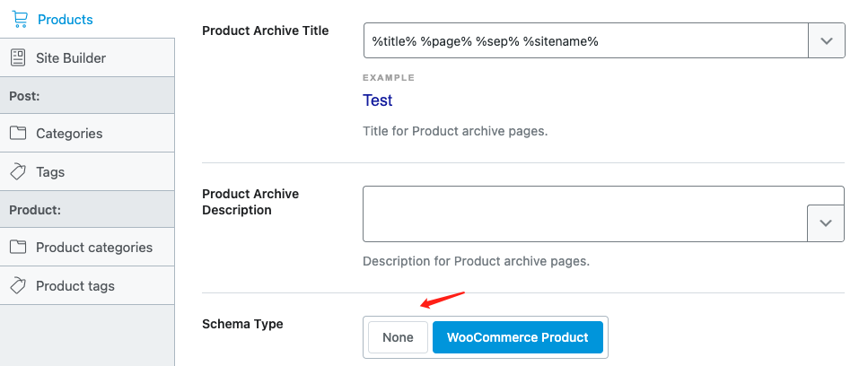The height and width of the screenshot is (366, 868).
Task: Set Schema Type to None
Action: pos(398,337)
